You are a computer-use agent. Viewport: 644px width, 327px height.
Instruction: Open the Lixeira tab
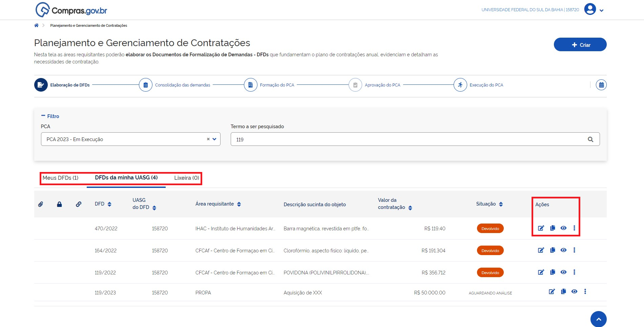(x=186, y=178)
